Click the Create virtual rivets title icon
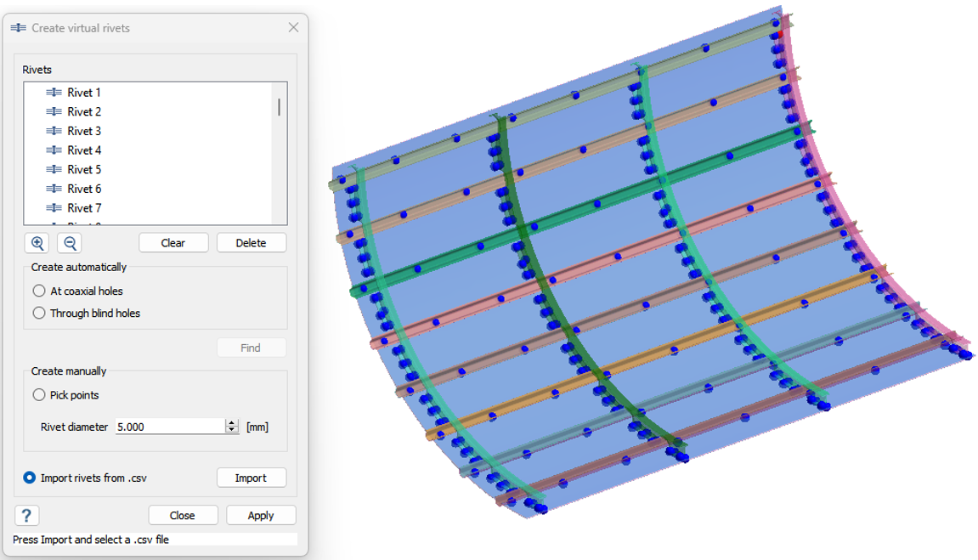The image size is (978, 560). [x=18, y=28]
